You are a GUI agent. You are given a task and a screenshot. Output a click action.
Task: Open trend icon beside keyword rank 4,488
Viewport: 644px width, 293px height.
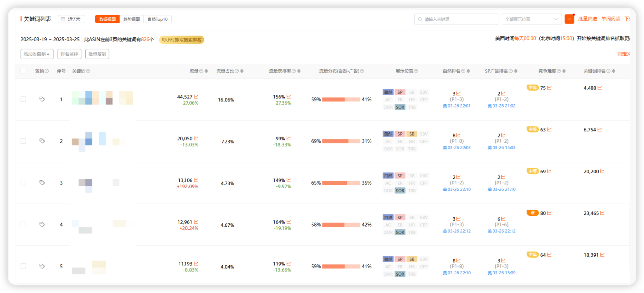coord(600,88)
